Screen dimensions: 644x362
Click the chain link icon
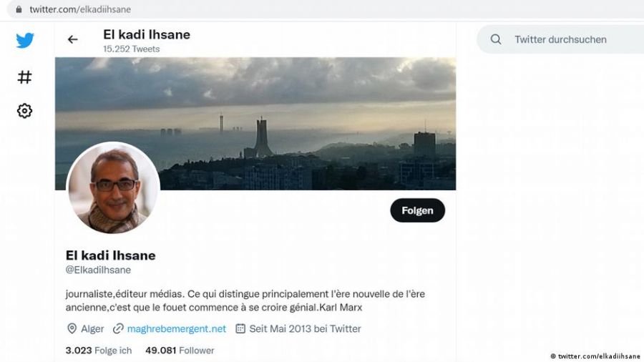pos(118,329)
